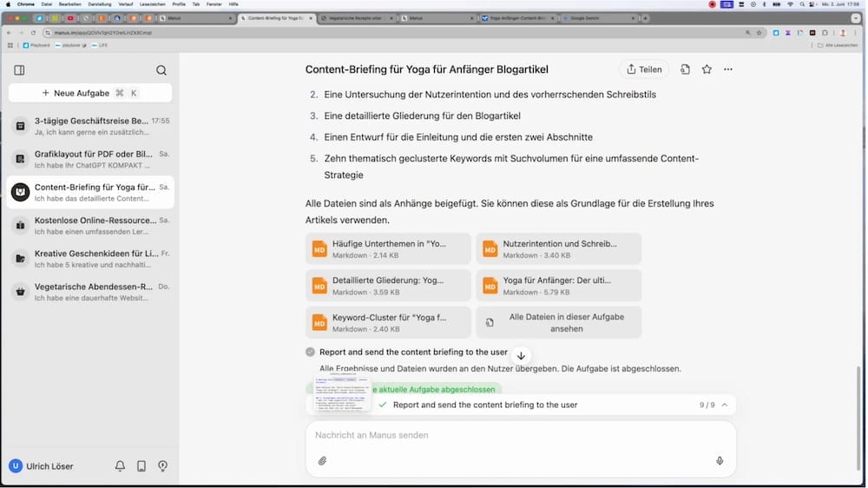Image resolution: width=868 pixels, height=488 pixels.
Task: Open Alle Dateien in dieser Aufgabe ansehen
Action: coord(559,323)
